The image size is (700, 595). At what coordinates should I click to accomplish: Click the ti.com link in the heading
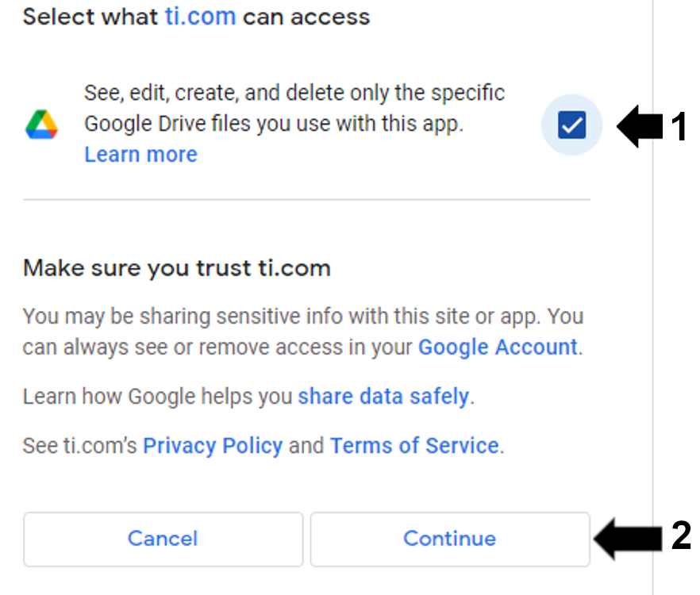point(200,17)
